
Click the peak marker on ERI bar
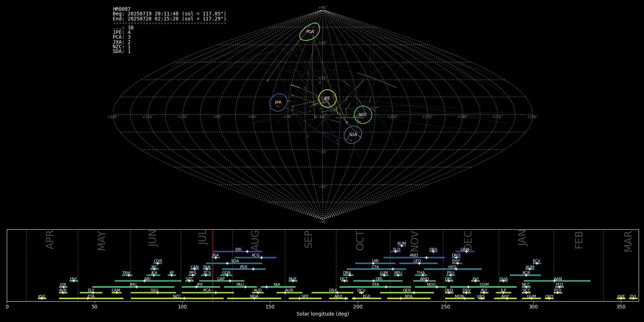click(x=247, y=252)
